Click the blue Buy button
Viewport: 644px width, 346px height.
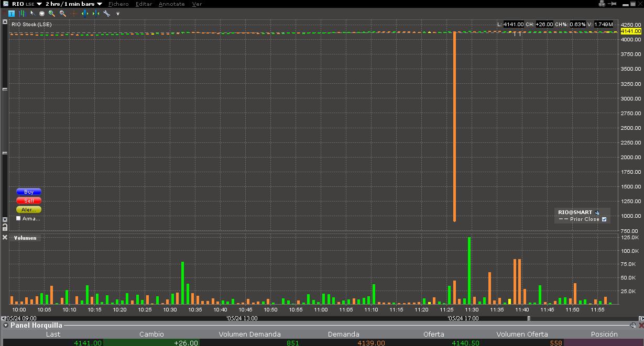pos(29,192)
